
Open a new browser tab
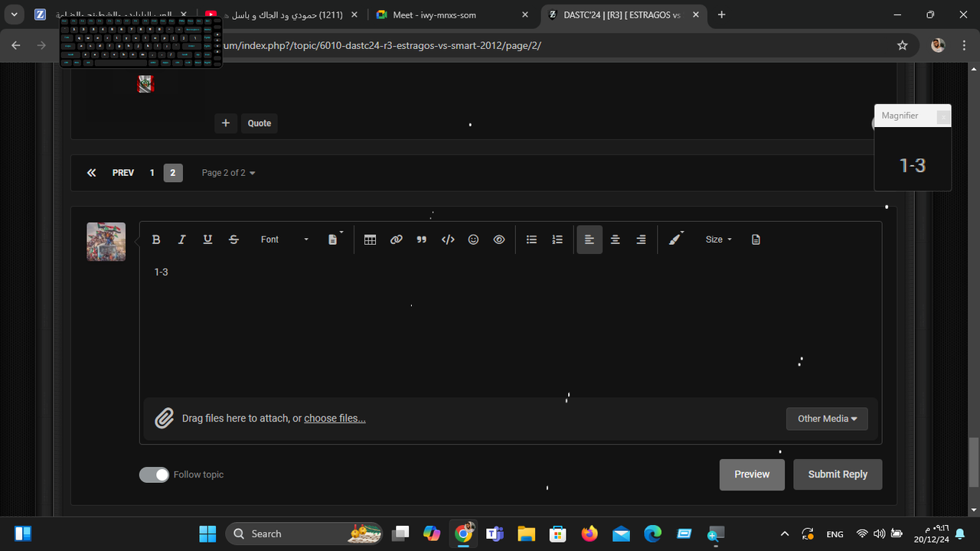(x=721, y=15)
